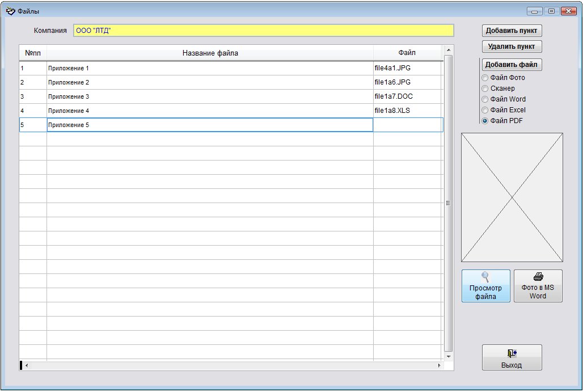This screenshot has width=583, height=392.
Task: Click the Приложение 5 edit cell
Action: tap(210, 125)
